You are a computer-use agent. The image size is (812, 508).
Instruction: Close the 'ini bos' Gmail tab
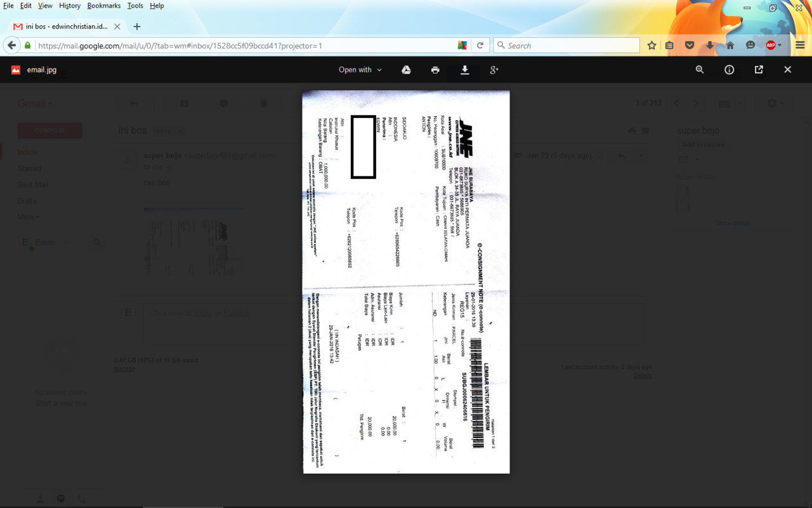(x=117, y=27)
